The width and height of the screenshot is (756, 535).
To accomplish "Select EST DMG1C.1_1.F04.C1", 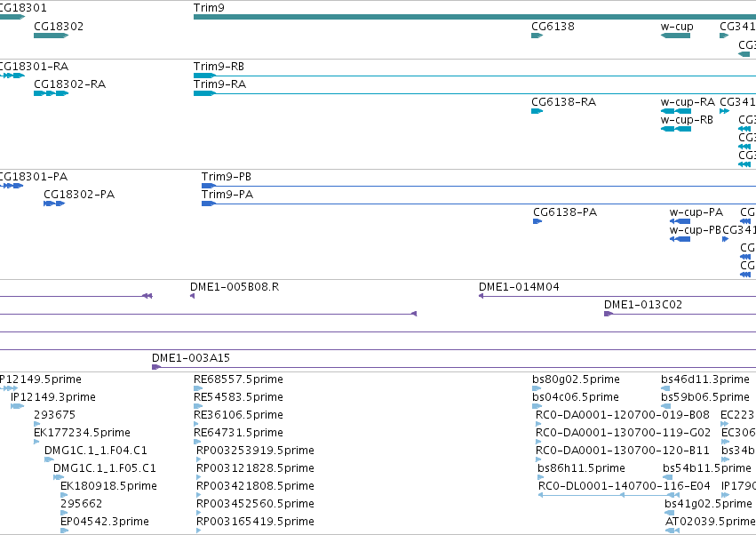I will [95, 451].
